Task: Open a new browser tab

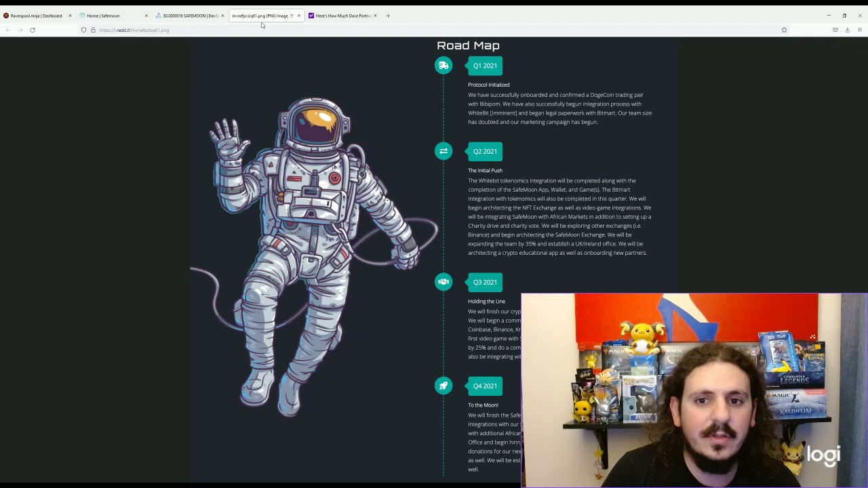Action: click(388, 16)
